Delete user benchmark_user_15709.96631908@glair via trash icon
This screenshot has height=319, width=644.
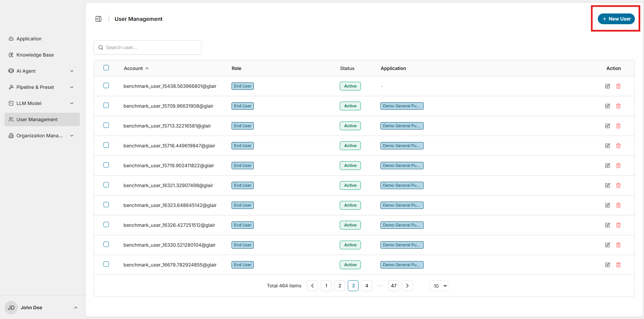point(618,106)
